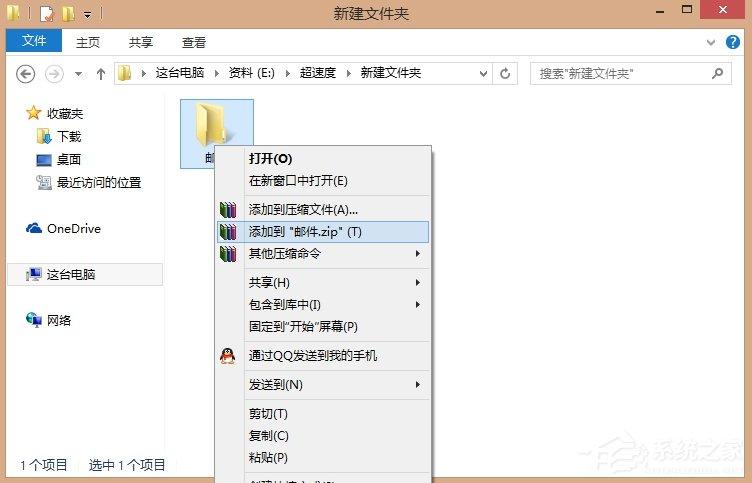Open the 发送到(N) submenu
The image size is (752, 483).
click(x=323, y=385)
